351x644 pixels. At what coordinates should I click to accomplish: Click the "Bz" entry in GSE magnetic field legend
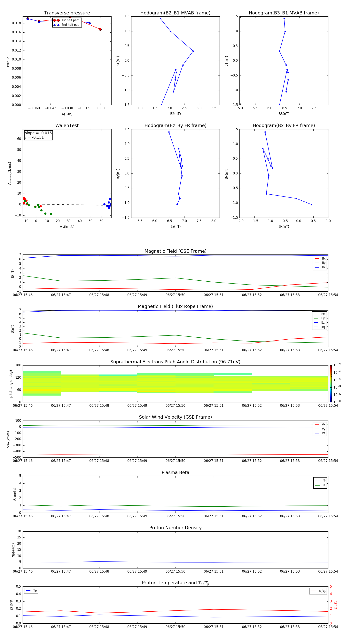(320, 267)
